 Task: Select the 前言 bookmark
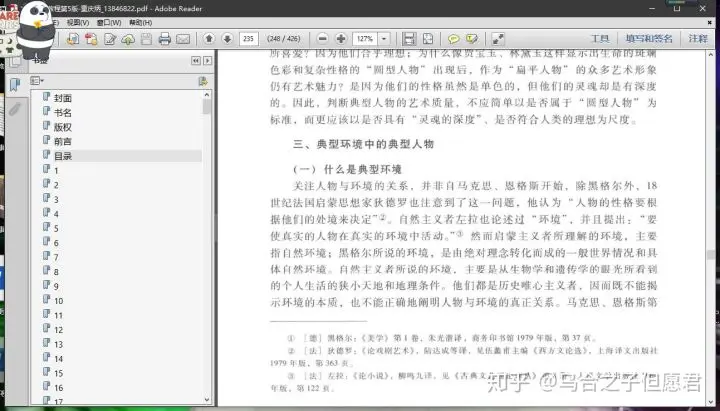point(62,141)
